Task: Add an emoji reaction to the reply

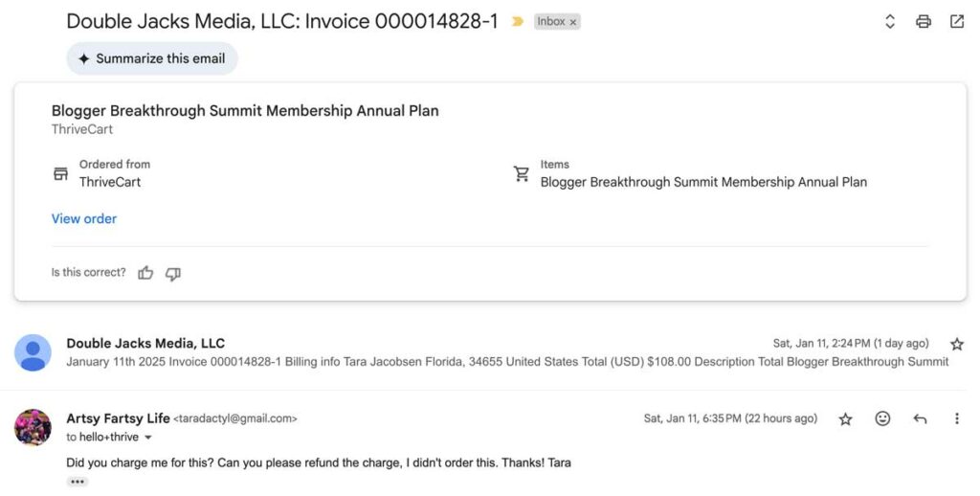Action: [882, 418]
